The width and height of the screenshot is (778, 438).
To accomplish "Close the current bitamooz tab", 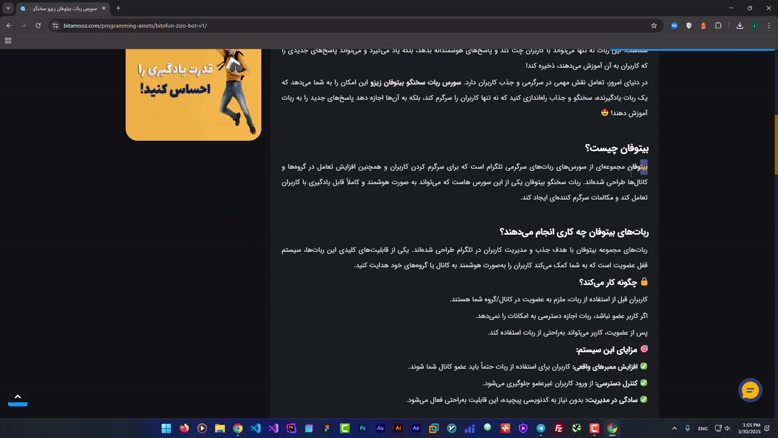I will [103, 8].
